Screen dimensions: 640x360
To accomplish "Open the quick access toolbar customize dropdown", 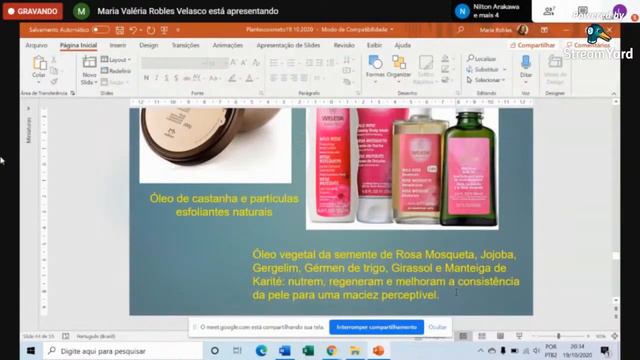I will tap(178, 30).
